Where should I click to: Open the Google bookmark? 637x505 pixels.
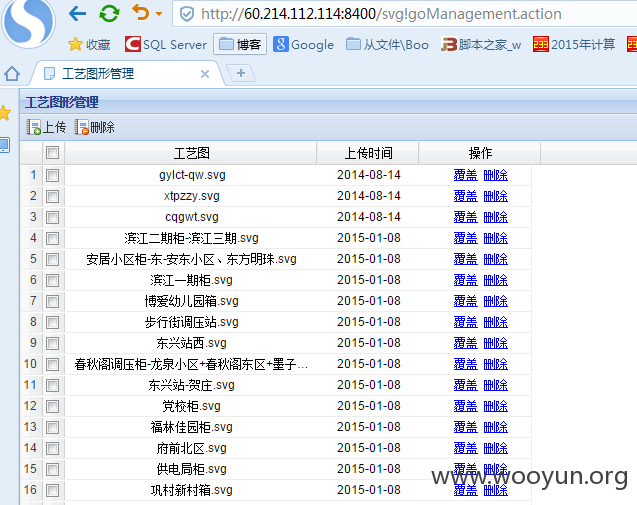(303, 44)
